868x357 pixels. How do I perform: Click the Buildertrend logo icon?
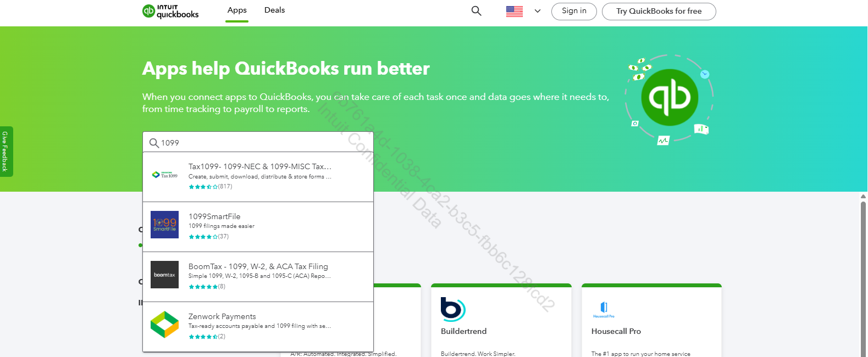tap(453, 309)
